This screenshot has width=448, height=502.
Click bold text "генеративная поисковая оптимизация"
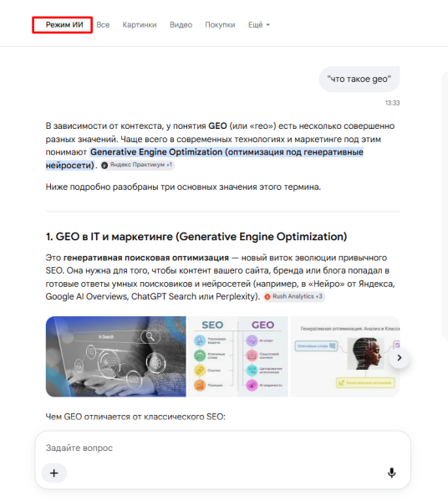coord(146,258)
